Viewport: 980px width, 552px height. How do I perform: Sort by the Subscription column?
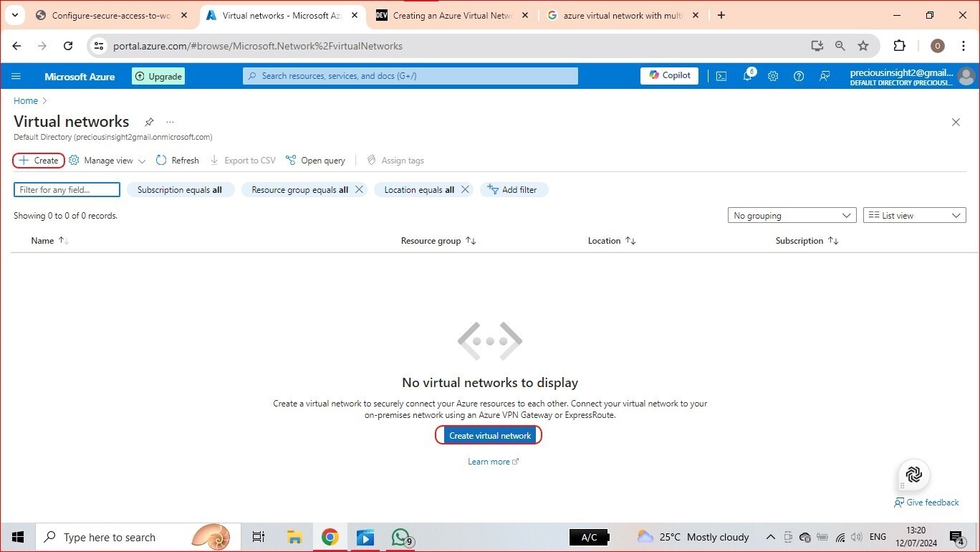point(807,241)
